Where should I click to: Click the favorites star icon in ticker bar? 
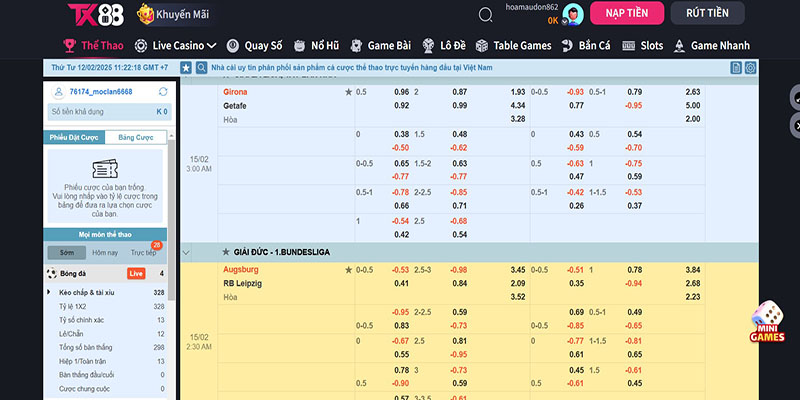click(x=186, y=67)
